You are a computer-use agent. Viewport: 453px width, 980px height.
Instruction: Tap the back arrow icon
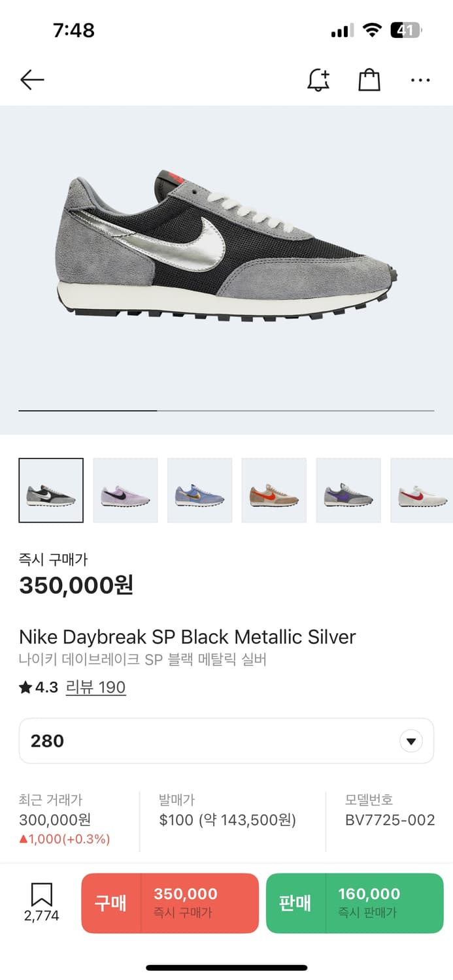pos(32,80)
